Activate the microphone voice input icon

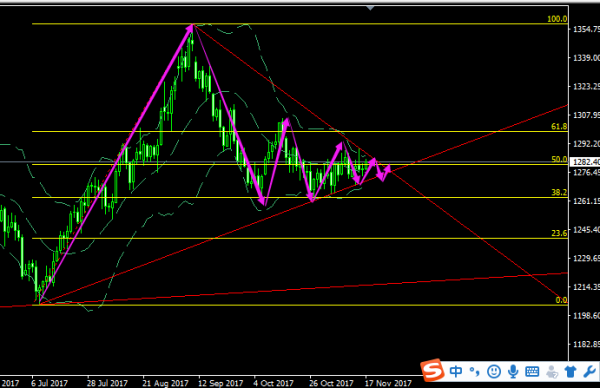(513, 371)
